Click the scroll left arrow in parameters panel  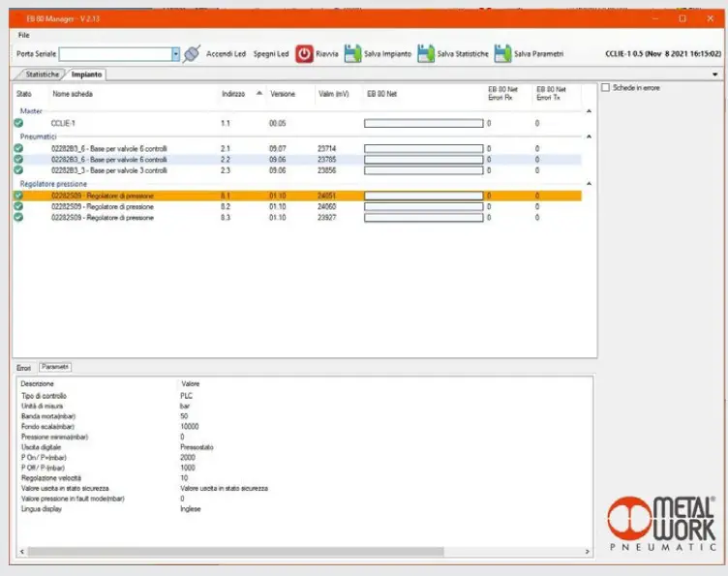tap(22, 552)
